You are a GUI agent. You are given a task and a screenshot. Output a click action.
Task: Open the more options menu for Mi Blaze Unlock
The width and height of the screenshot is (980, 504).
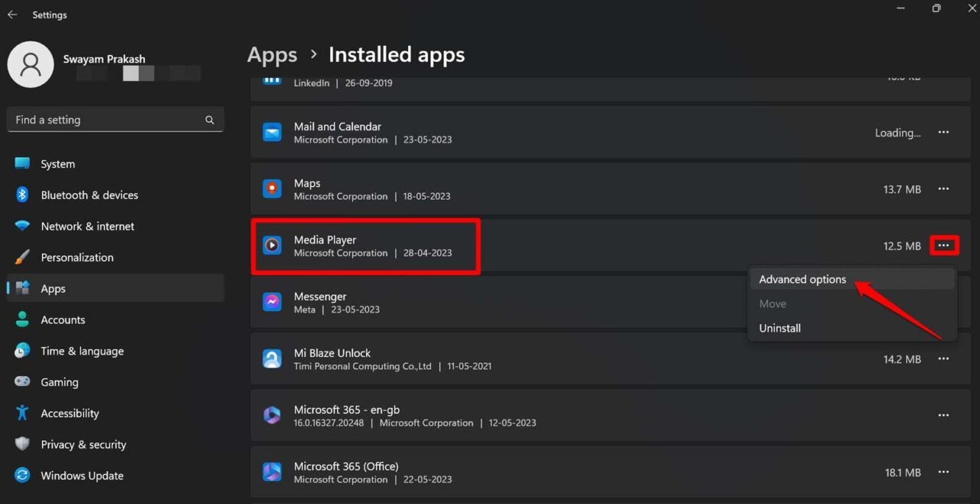[943, 358]
